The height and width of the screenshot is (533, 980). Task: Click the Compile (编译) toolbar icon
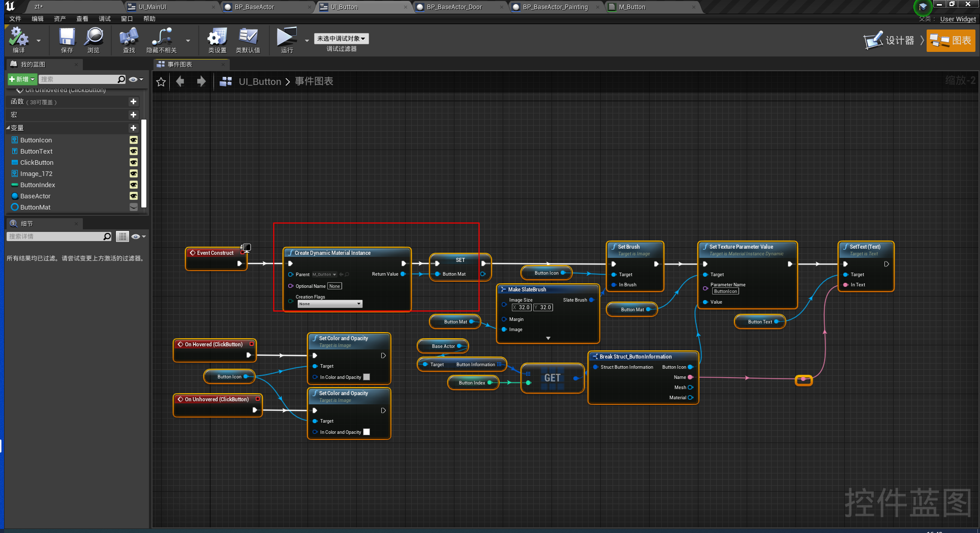[19, 37]
